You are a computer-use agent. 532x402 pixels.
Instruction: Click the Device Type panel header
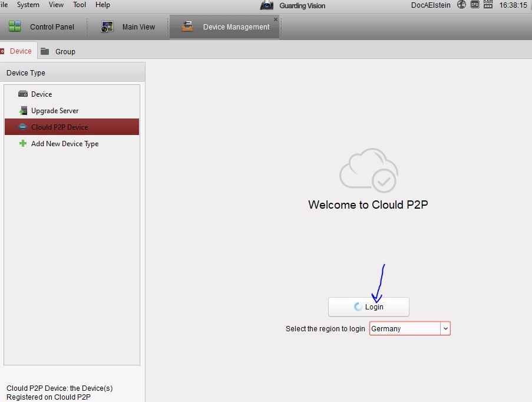click(x=72, y=73)
